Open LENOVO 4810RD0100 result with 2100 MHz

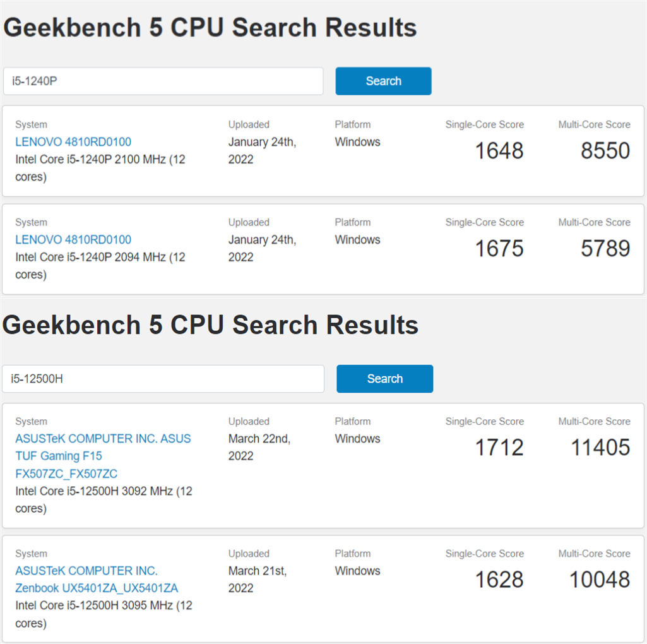pyautogui.click(x=73, y=142)
